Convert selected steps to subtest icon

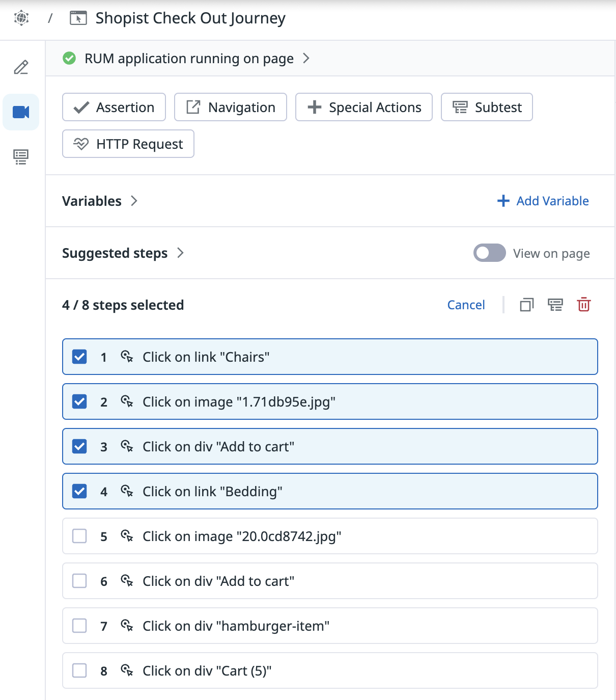(x=555, y=305)
